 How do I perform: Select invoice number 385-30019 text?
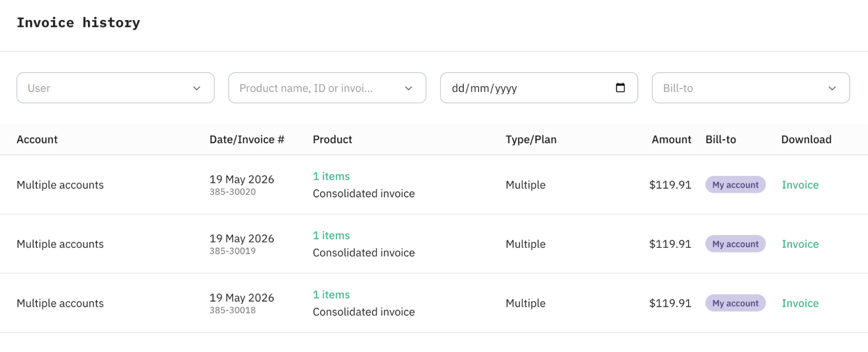pyautogui.click(x=232, y=251)
